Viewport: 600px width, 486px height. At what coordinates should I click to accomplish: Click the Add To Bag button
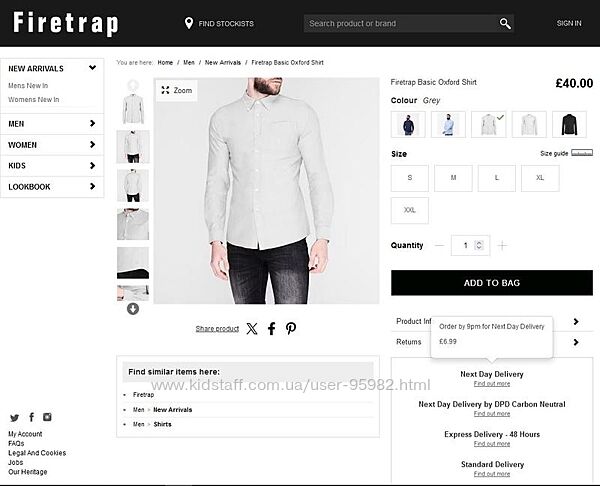[x=492, y=283]
